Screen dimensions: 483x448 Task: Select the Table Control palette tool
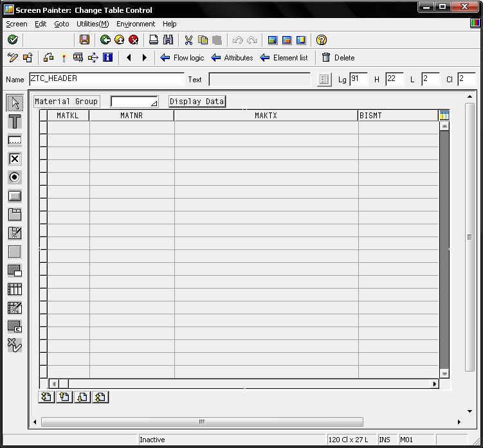pyautogui.click(x=14, y=289)
